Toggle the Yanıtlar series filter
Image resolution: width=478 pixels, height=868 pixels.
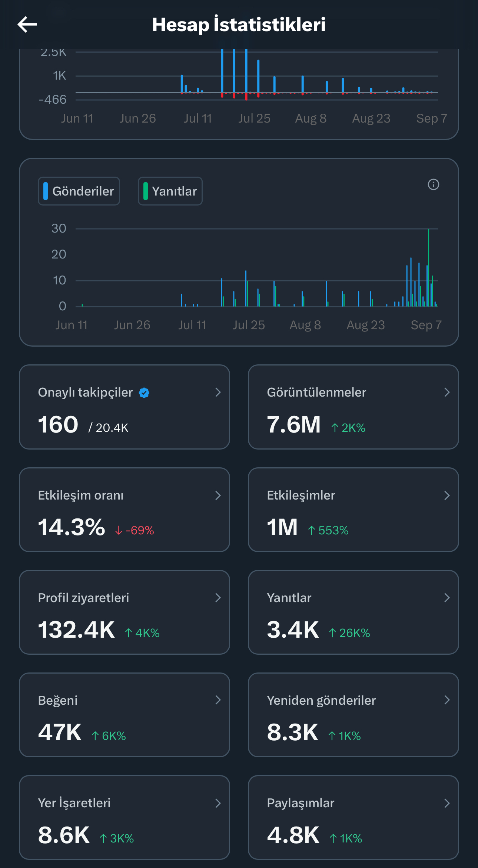[x=170, y=191]
